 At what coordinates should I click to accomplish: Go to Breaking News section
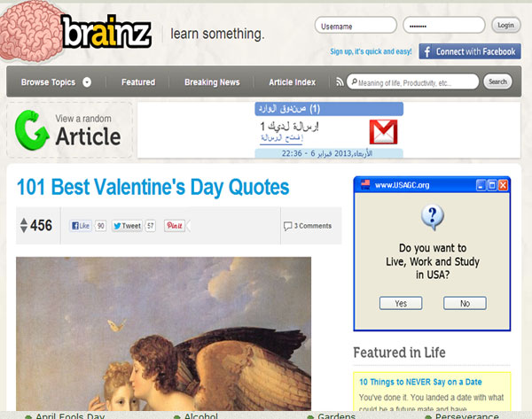(x=212, y=82)
